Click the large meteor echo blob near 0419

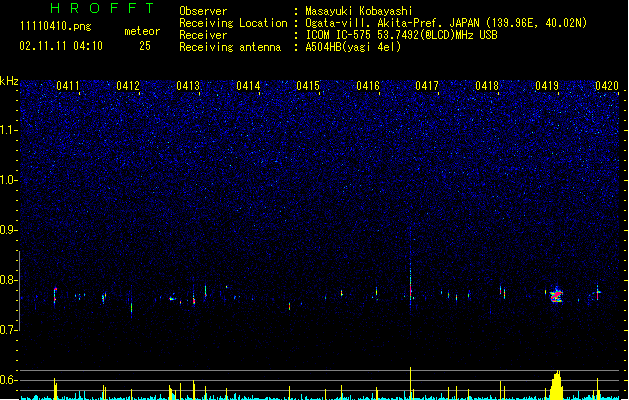[556, 295]
